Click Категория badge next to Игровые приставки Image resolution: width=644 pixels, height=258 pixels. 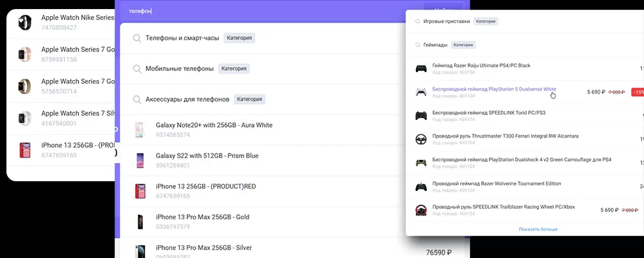tap(486, 21)
